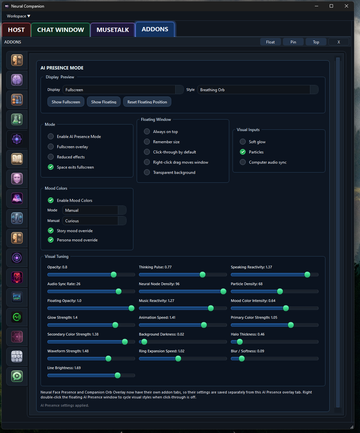Open the green chat bubble addon

coord(17,376)
